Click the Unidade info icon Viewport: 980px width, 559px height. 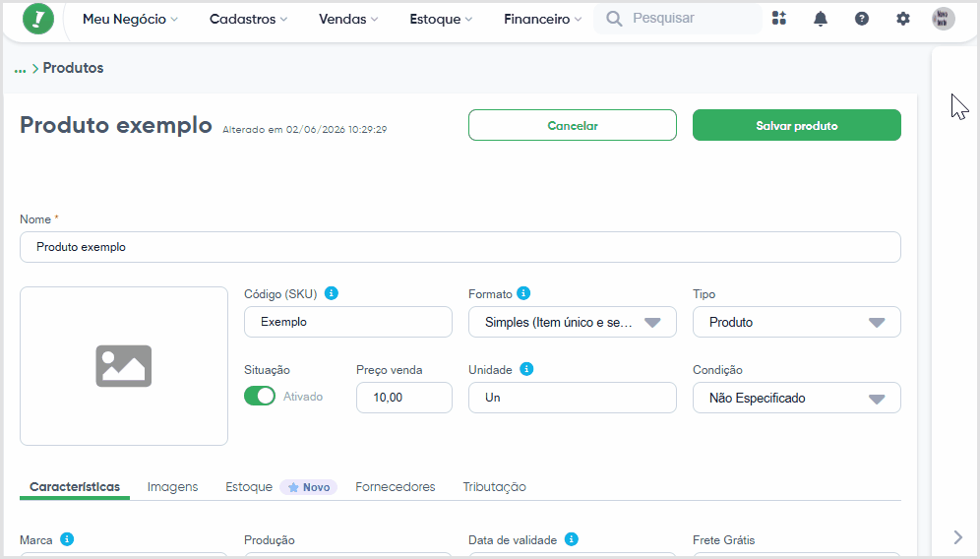[526, 369]
